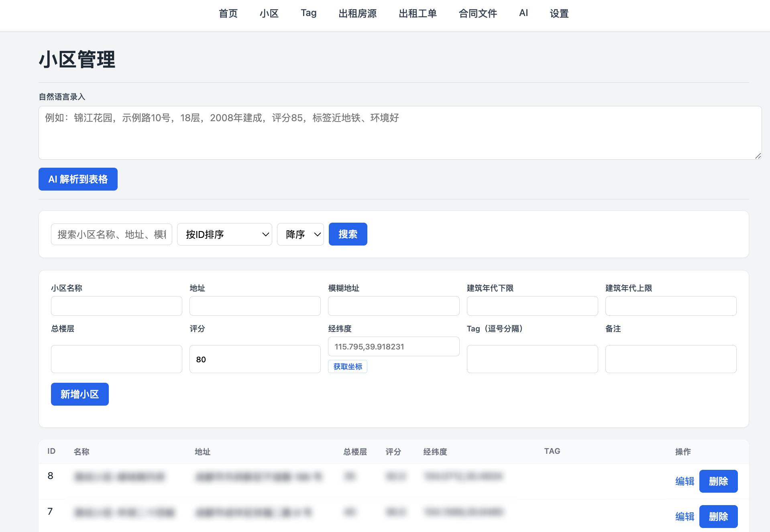Click into the 地址 form input

pyautogui.click(x=255, y=306)
